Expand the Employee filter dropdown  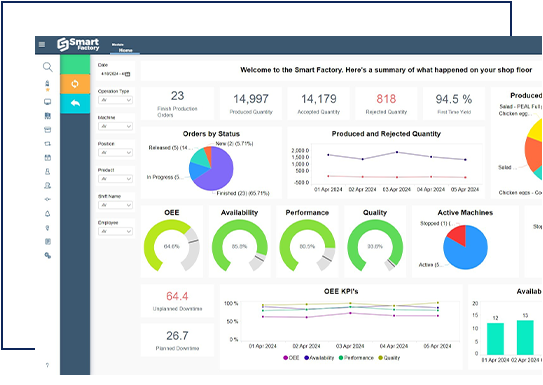115,232
